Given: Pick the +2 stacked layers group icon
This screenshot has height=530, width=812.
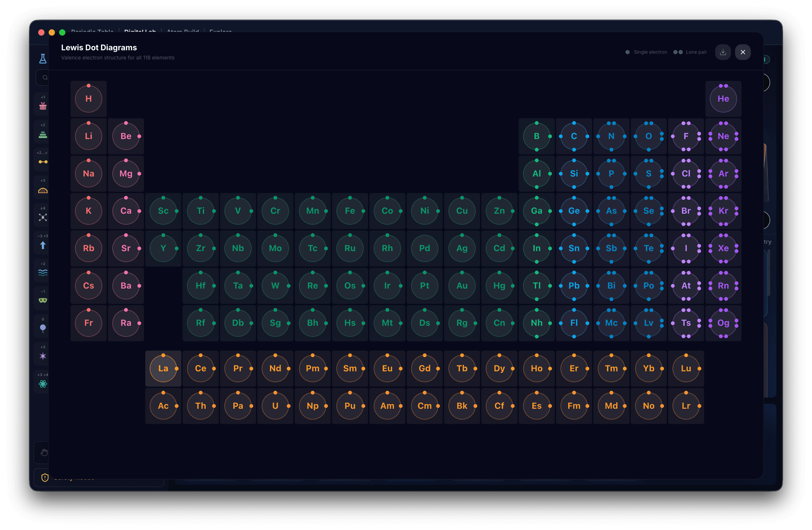Looking at the screenshot, I should coord(43,135).
